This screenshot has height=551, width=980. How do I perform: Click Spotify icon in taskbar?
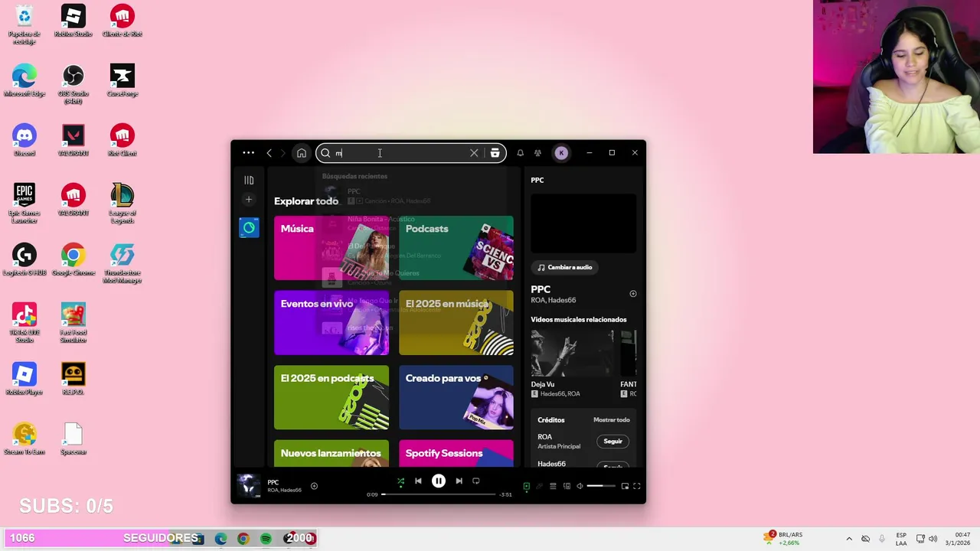click(x=266, y=539)
